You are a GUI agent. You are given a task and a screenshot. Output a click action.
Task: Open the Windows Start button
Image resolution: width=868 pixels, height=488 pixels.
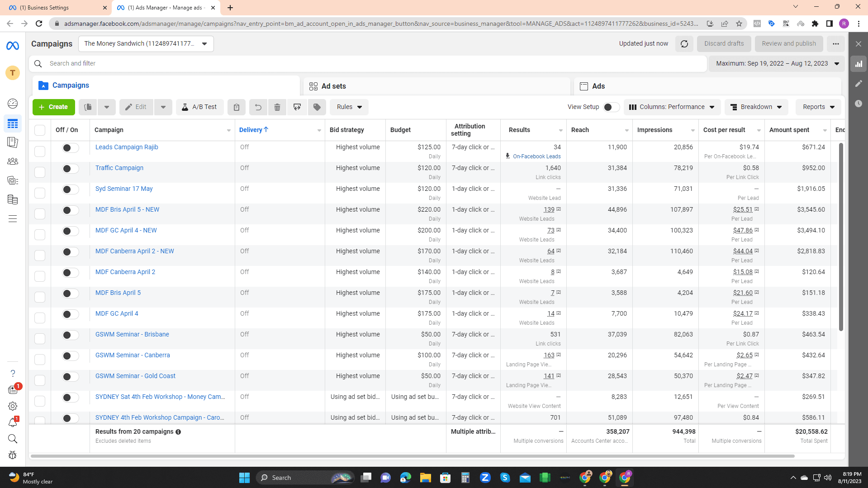point(244,478)
